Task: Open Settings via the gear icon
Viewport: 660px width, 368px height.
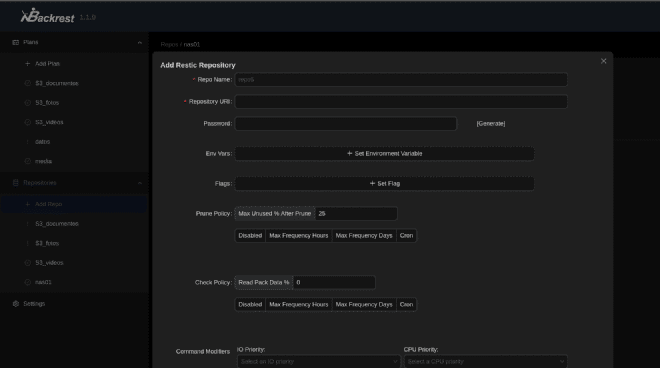Action: [x=16, y=304]
